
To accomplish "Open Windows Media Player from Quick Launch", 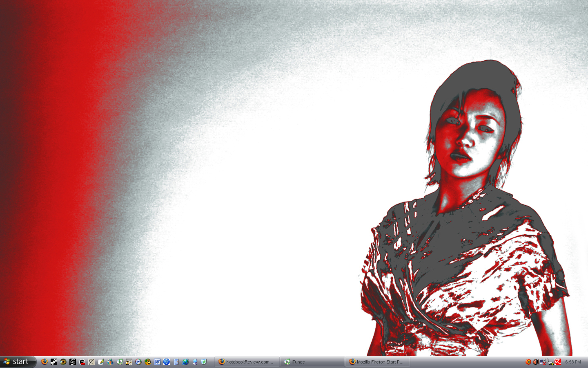I will pos(138,362).
